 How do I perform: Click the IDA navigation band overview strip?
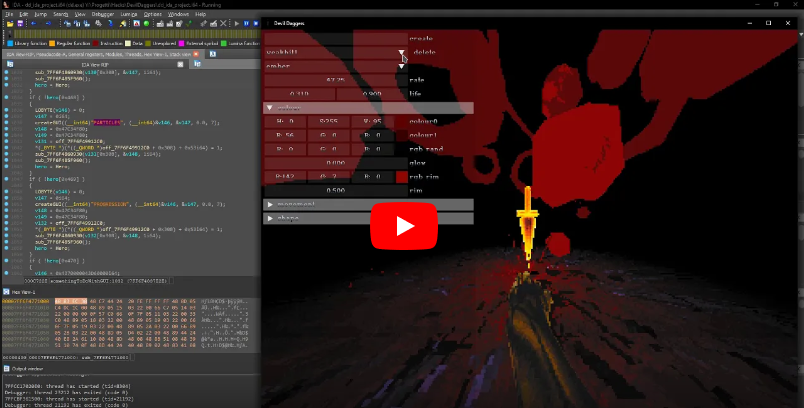click(x=136, y=34)
